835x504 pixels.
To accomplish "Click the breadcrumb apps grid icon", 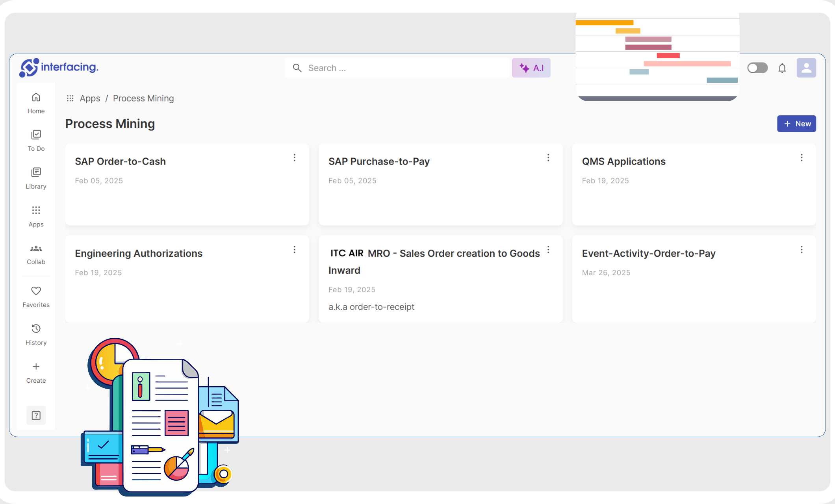I will click(70, 98).
